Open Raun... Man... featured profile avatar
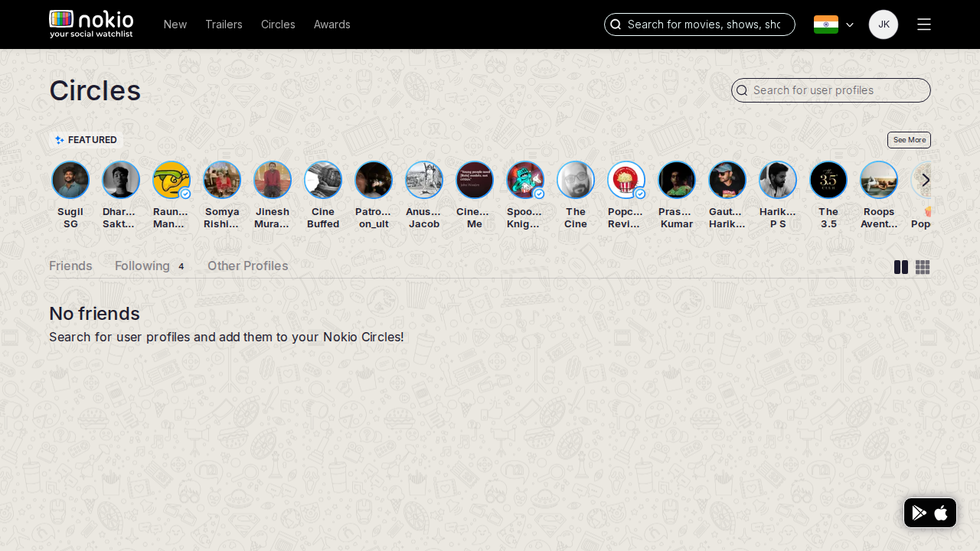The height and width of the screenshot is (551, 980). point(171,180)
